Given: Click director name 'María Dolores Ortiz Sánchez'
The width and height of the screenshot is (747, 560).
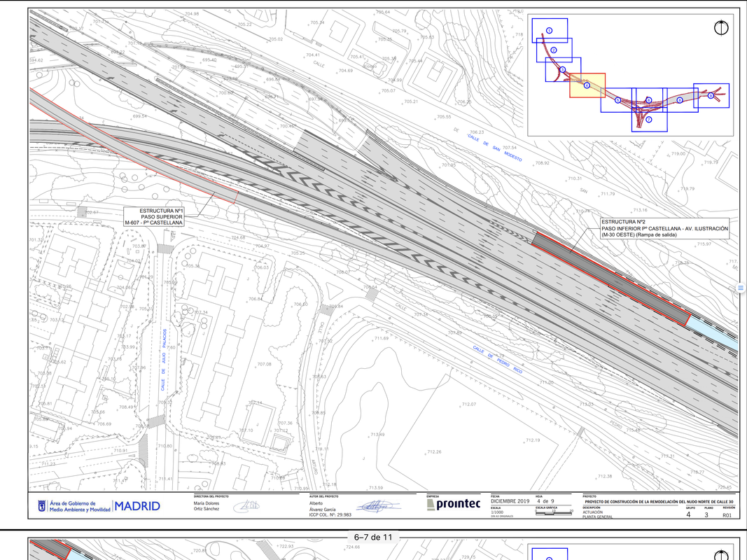Looking at the screenshot, I should (x=207, y=506).
